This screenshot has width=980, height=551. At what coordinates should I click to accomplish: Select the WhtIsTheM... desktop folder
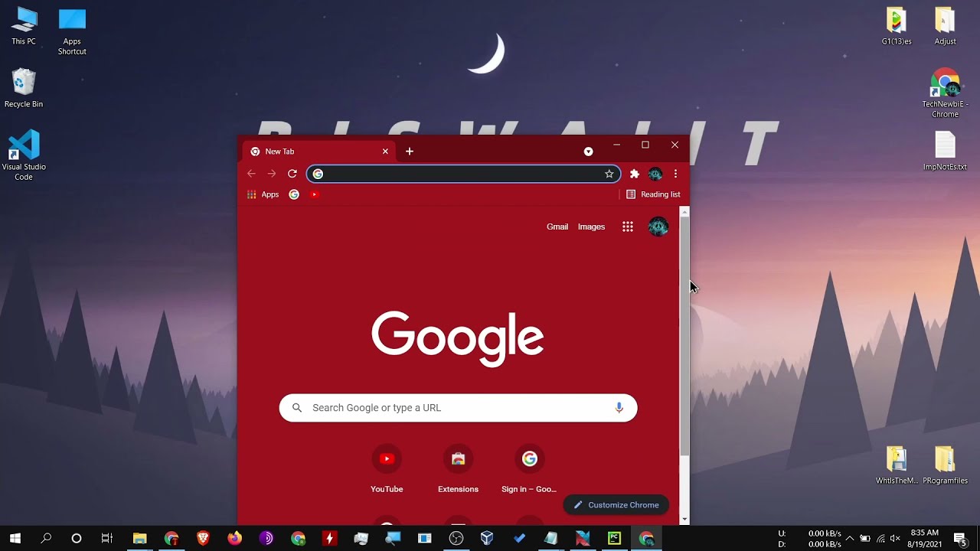coord(897,465)
